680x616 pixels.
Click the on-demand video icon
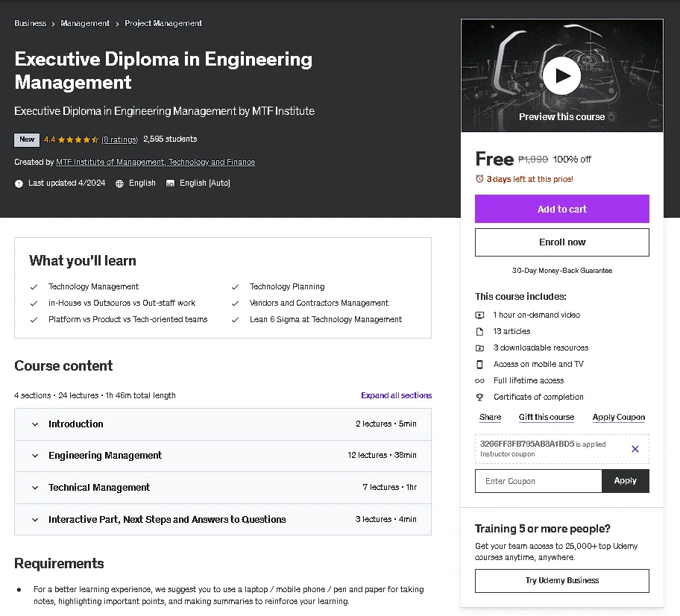pos(479,315)
